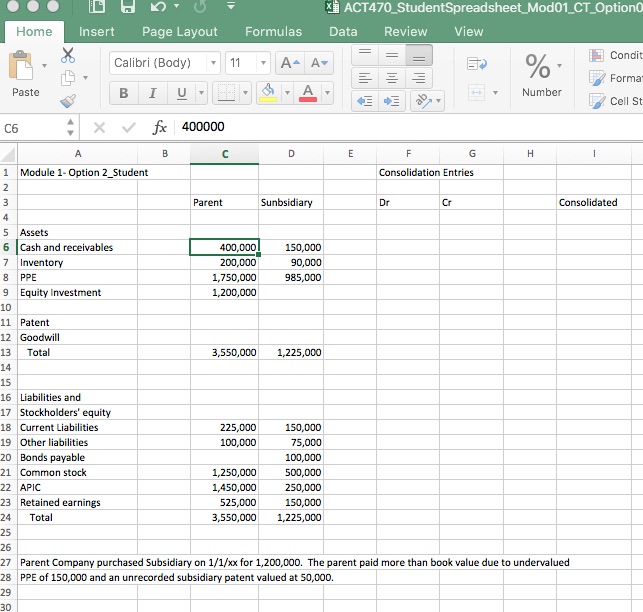643x612 pixels.
Task: Confirm entry with the checkmark button
Action: click(x=129, y=128)
